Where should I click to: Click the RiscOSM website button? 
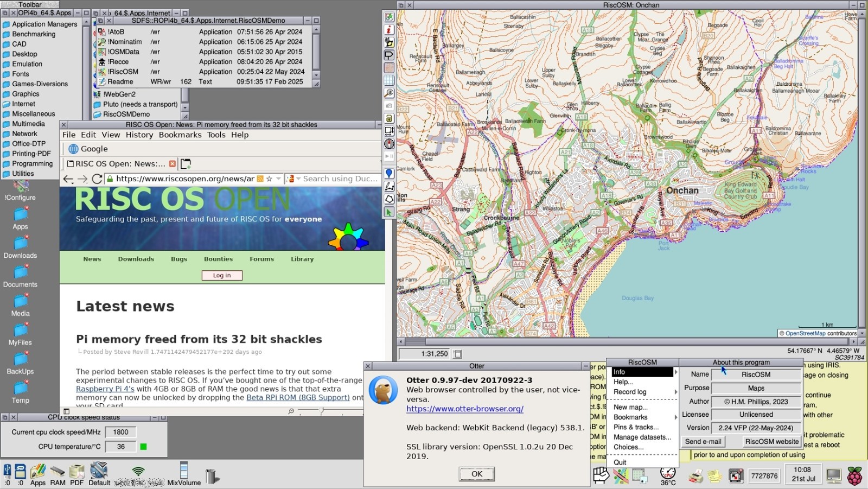(771, 442)
